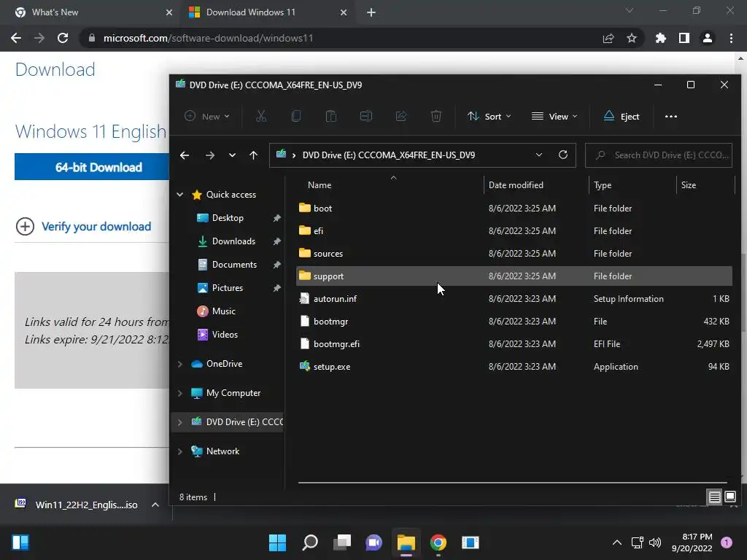747x560 pixels.
Task: Open the View dropdown
Action: pos(554,116)
